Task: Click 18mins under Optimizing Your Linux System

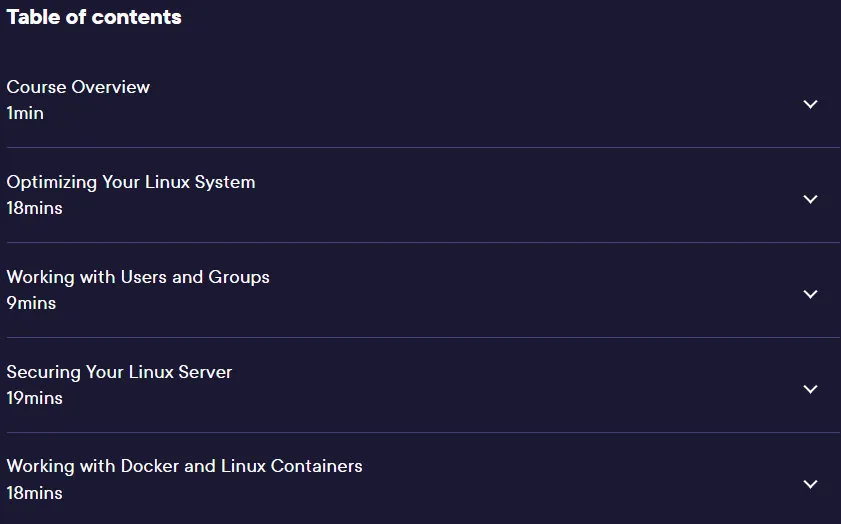Action: 34,208
